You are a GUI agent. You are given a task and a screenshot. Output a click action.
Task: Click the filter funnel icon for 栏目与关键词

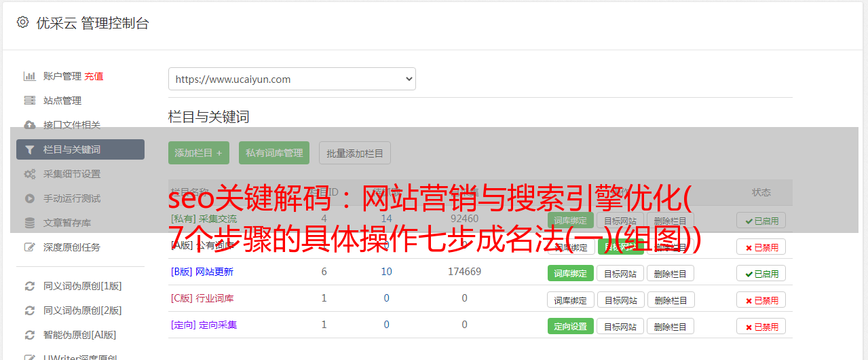click(x=30, y=149)
